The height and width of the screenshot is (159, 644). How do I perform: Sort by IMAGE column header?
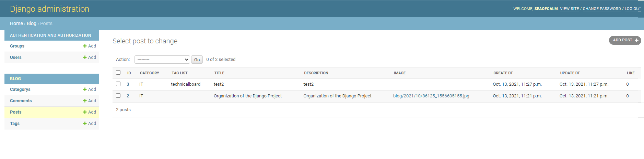click(x=400, y=73)
